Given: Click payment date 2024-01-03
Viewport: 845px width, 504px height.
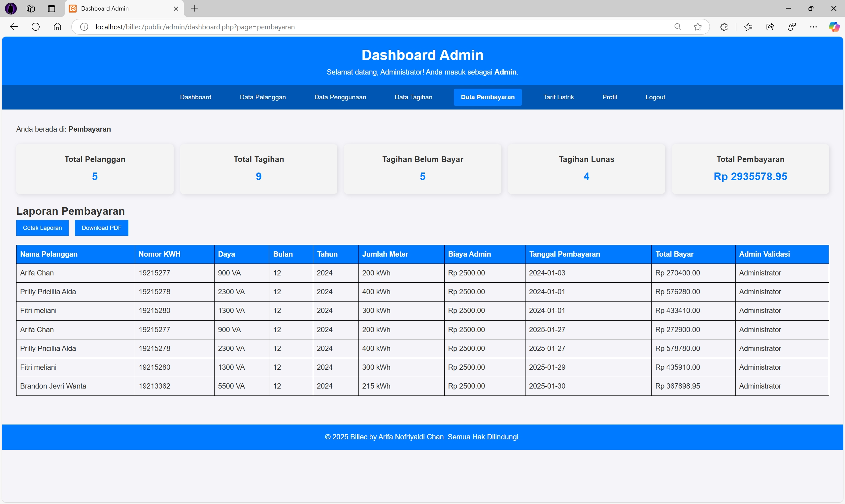Looking at the screenshot, I should pyautogui.click(x=547, y=273).
